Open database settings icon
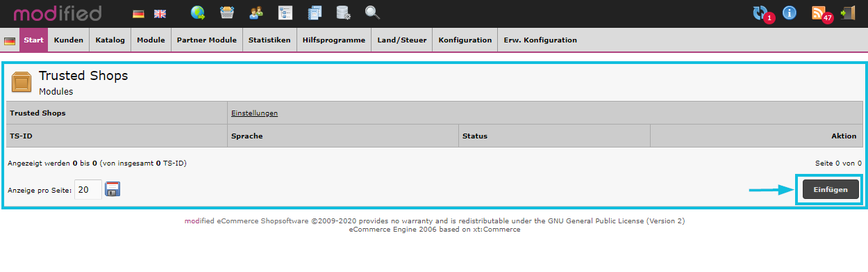This screenshot has width=868, height=272. pos(343,13)
